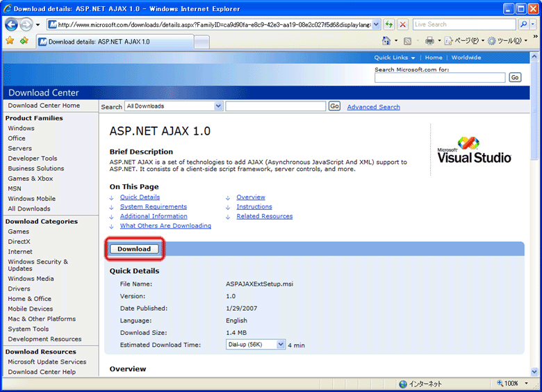Click the 100% zoom level control
This screenshot has height=392, width=542.
[507, 384]
